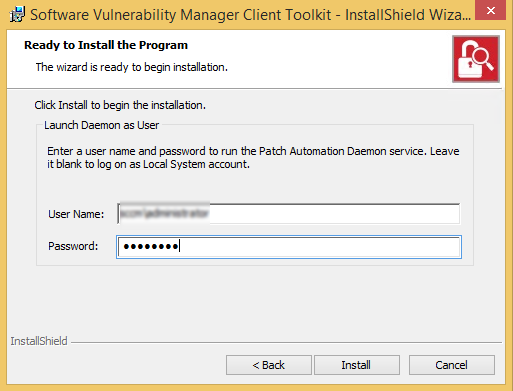Click the Install button to begin installation

click(356, 365)
